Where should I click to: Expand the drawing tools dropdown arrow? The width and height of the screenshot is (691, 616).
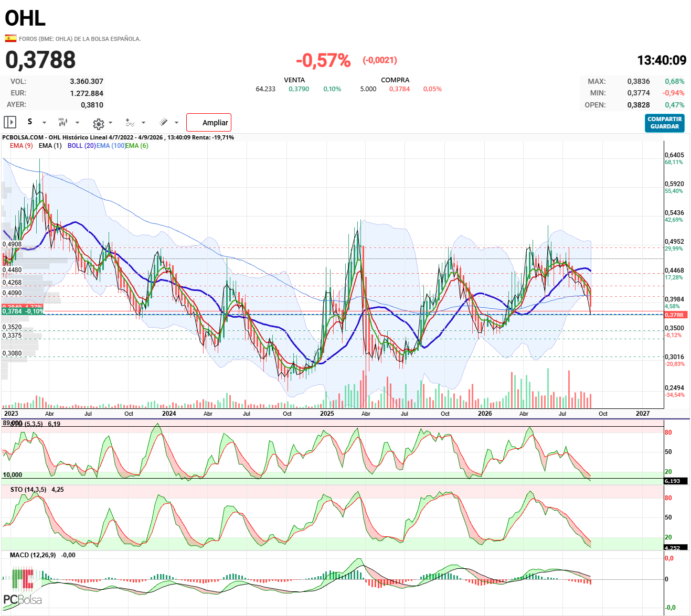pyautogui.click(x=176, y=123)
